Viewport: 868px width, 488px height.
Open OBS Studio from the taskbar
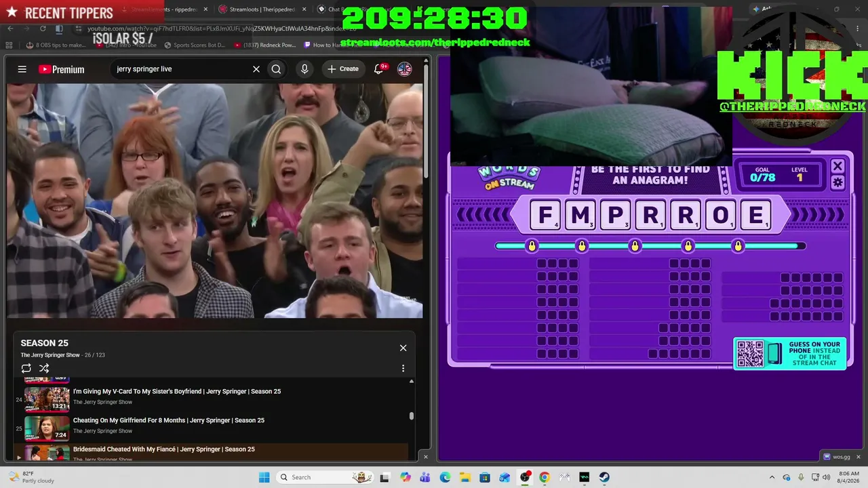[525, 477]
